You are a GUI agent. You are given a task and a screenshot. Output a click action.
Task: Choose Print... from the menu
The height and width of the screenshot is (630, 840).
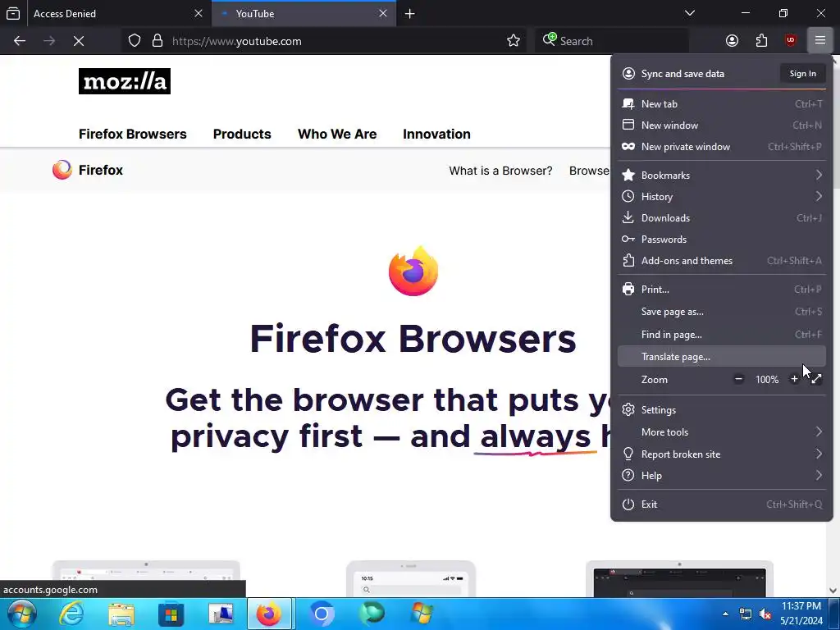point(722,290)
